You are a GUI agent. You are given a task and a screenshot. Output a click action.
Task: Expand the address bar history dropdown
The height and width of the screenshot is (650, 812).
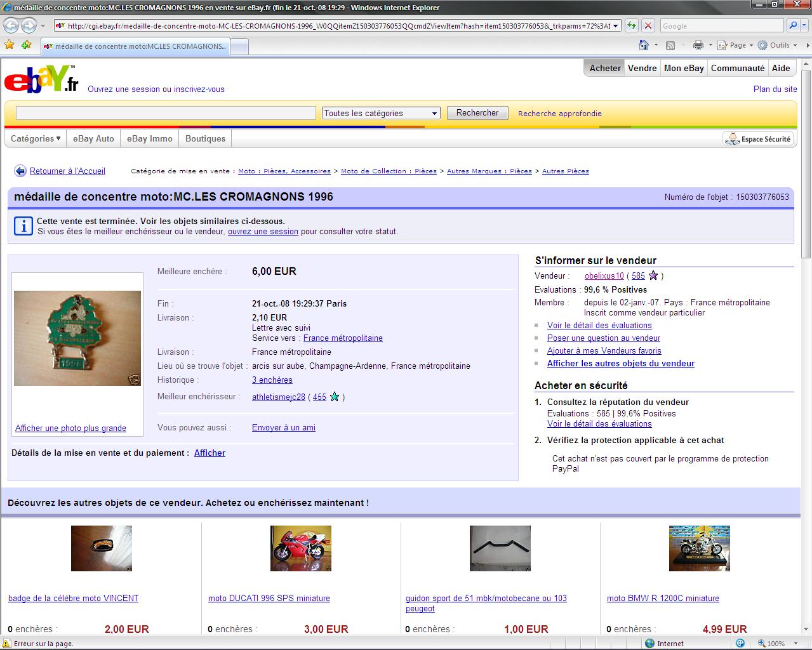616,26
